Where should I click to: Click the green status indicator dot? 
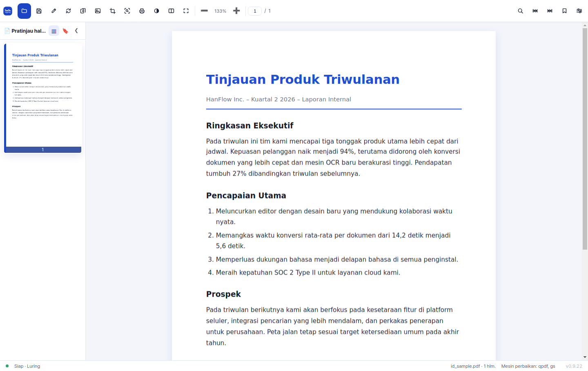pyautogui.click(x=7, y=366)
